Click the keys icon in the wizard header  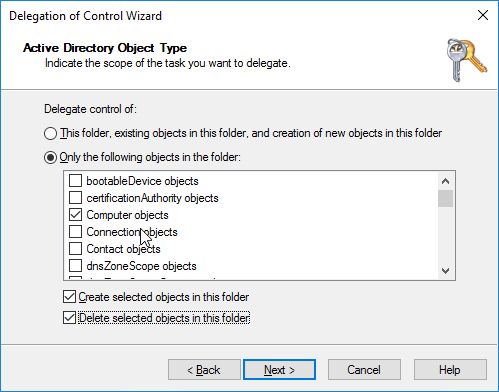pyautogui.click(x=467, y=60)
